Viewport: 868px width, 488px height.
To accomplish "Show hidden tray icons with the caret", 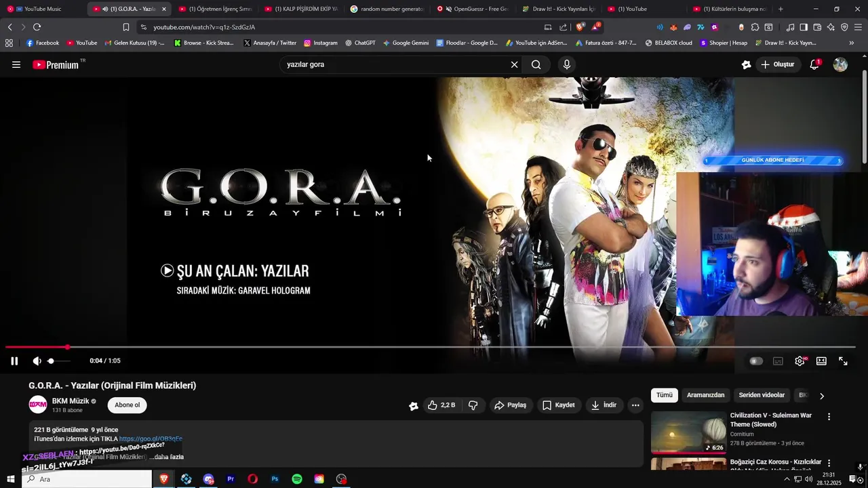I will point(787,479).
